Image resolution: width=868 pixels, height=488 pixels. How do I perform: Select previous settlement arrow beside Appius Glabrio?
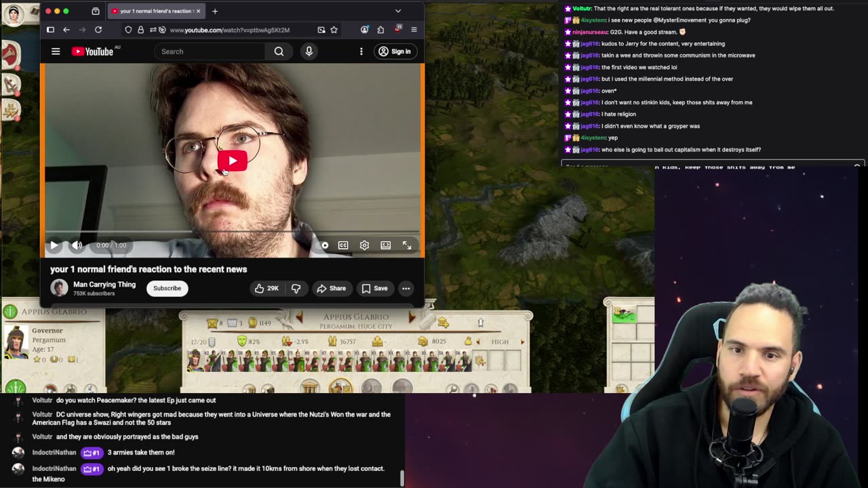[299, 317]
